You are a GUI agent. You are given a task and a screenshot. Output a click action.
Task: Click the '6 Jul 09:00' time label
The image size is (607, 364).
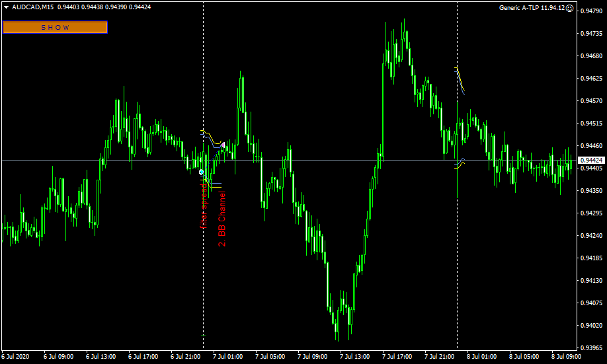[58, 356]
